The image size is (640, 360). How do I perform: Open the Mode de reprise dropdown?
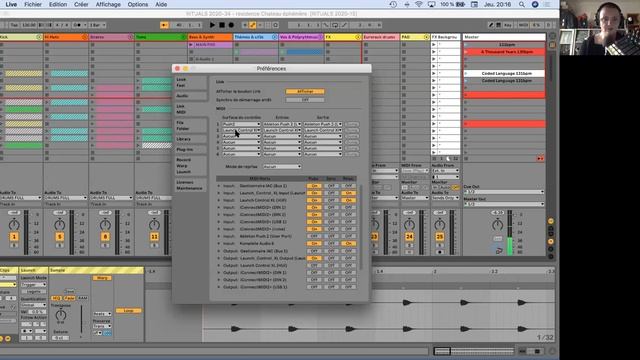[x=282, y=167]
